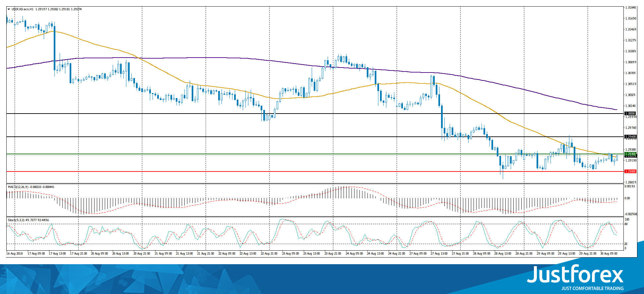
Task: Click the 20 Aug 13:00 time label
Action: point(121,254)
